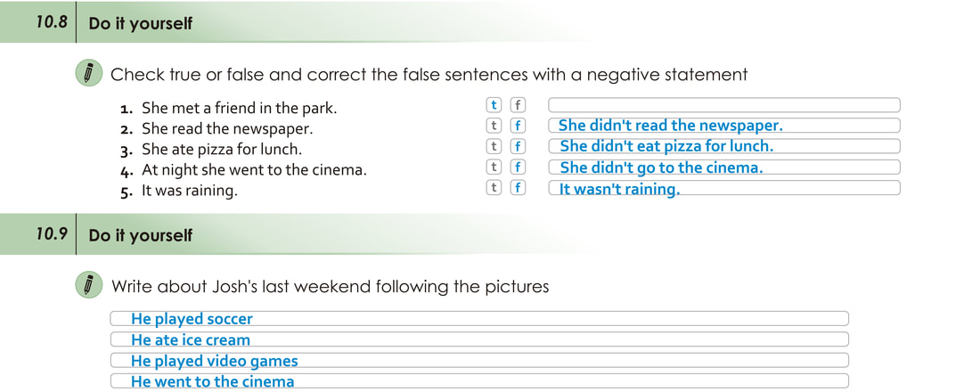Mark 'She met a friend in the park' true

click(x=494, y=105)
